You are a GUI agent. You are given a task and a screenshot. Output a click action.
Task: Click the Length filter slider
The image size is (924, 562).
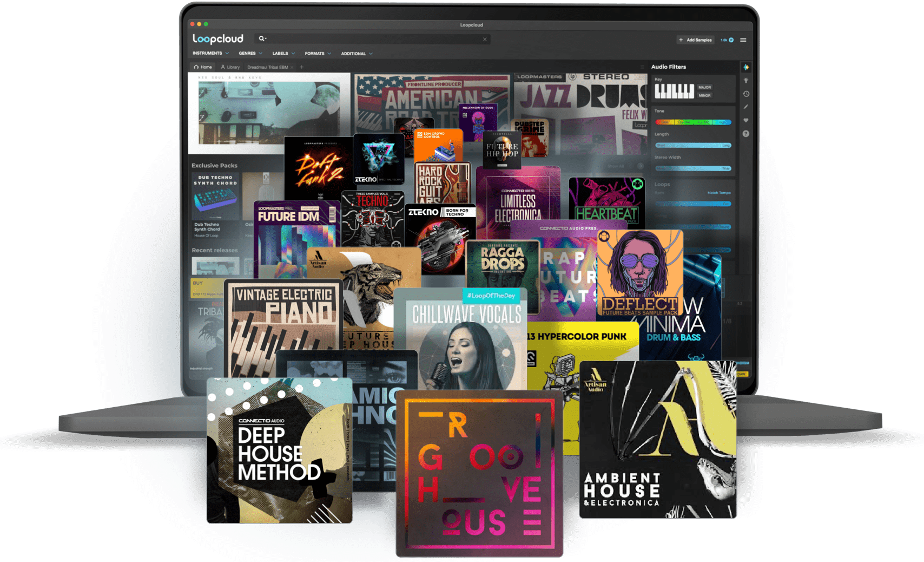point(693,145)
